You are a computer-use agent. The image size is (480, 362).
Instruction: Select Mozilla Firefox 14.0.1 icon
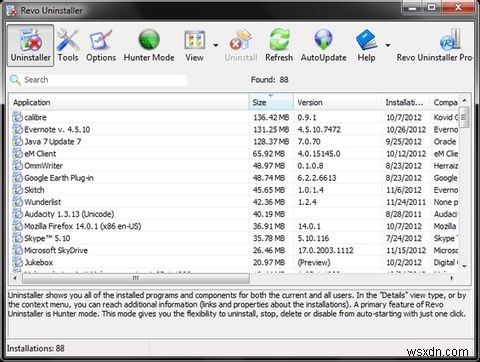pos(17,226)
